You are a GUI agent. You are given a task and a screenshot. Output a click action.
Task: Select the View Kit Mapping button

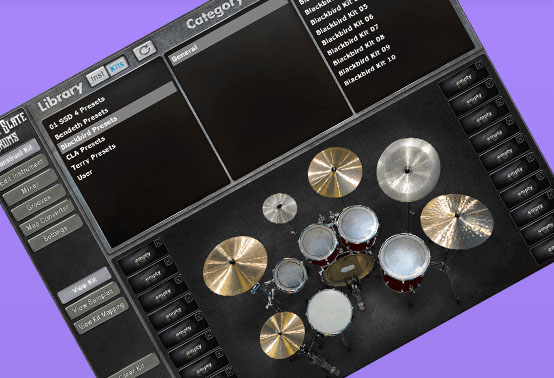pos(101,316)
